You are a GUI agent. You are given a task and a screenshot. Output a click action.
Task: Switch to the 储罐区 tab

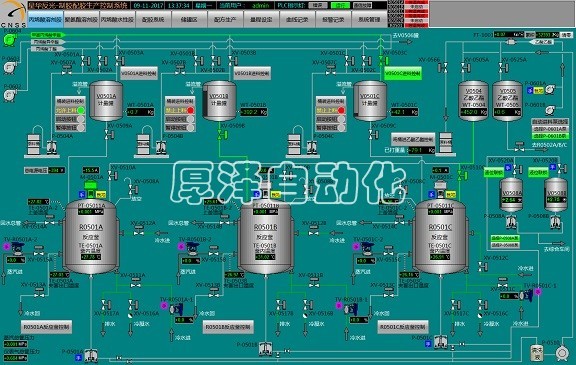click(189, 19)
